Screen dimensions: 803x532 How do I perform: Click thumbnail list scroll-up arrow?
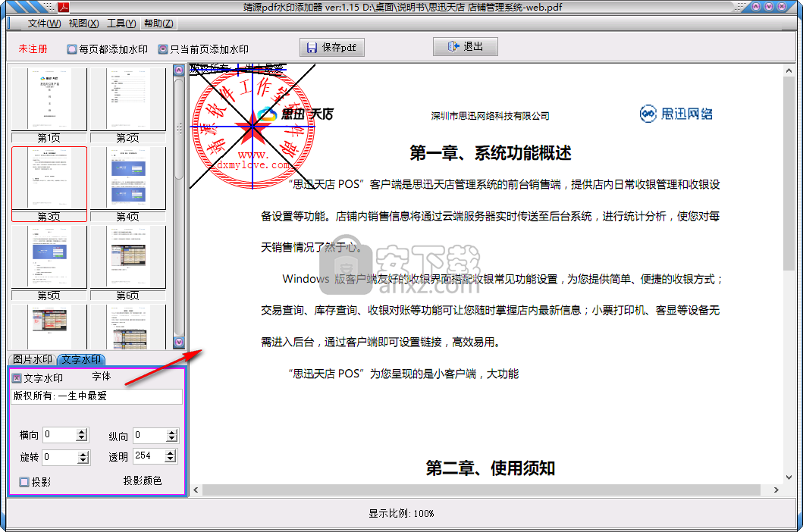point(179,70)
